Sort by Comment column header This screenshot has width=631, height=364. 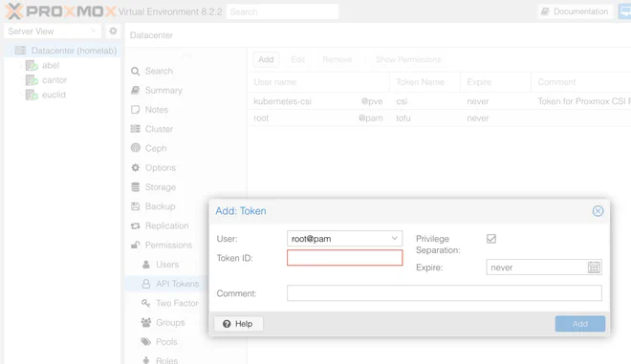click(x=581, y=82)
